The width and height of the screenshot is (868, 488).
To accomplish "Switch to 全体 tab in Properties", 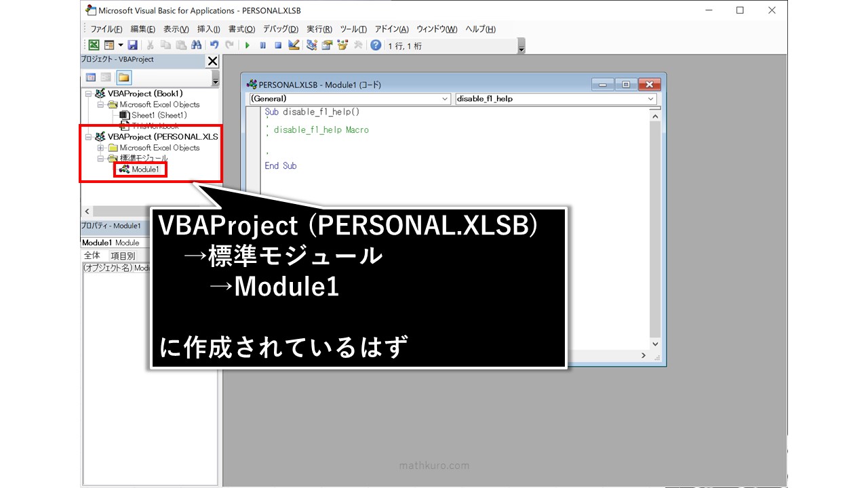I will point(92,256).
